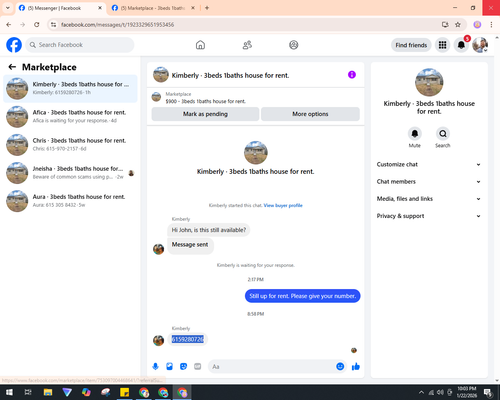
Task: Expand Media, files and links section
Action: [x=429, y=199]
